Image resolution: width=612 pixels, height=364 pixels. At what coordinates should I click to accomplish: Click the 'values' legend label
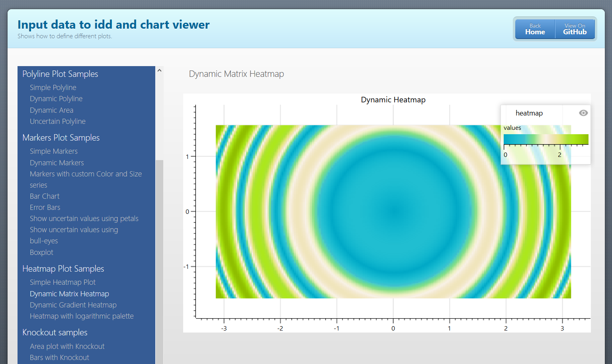click(x=512, y=128)
